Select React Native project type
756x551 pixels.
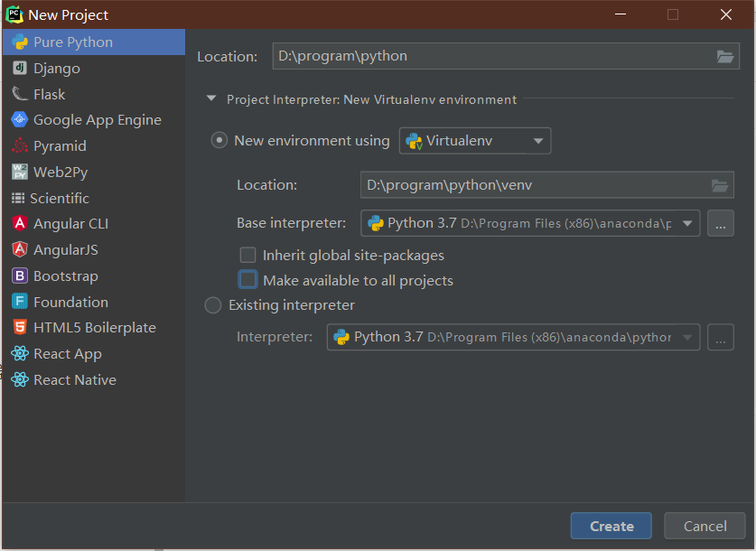click(94, 380)
